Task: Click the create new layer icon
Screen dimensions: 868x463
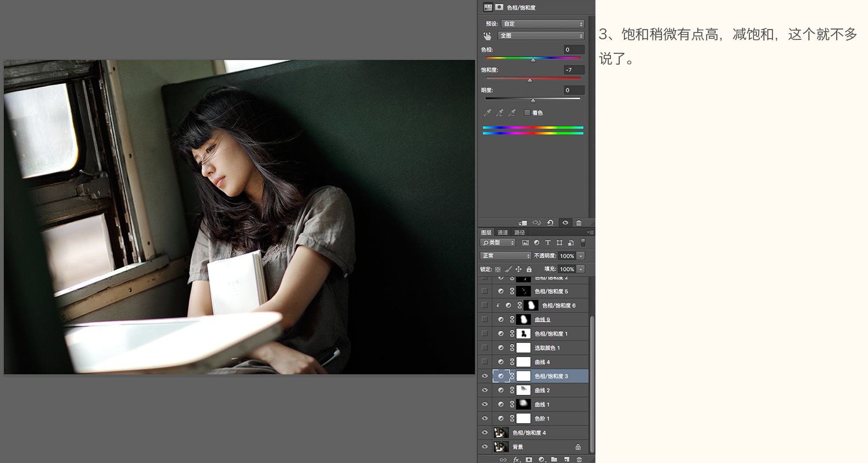Action: click(567, 459)
